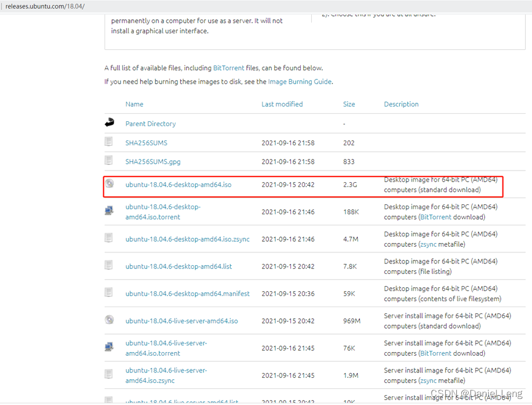
Task: Click the file icon for desktop-amd64.list
Action: point(109,265)
